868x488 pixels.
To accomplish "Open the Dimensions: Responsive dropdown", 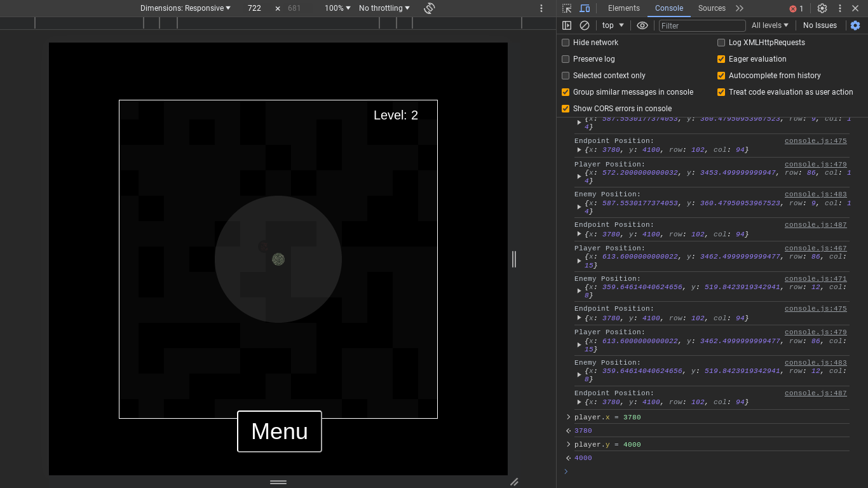I will click(185, 8).
